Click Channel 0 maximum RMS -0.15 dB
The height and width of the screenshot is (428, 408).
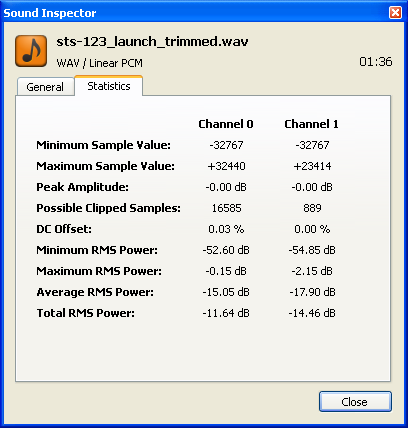pos(226,271)
